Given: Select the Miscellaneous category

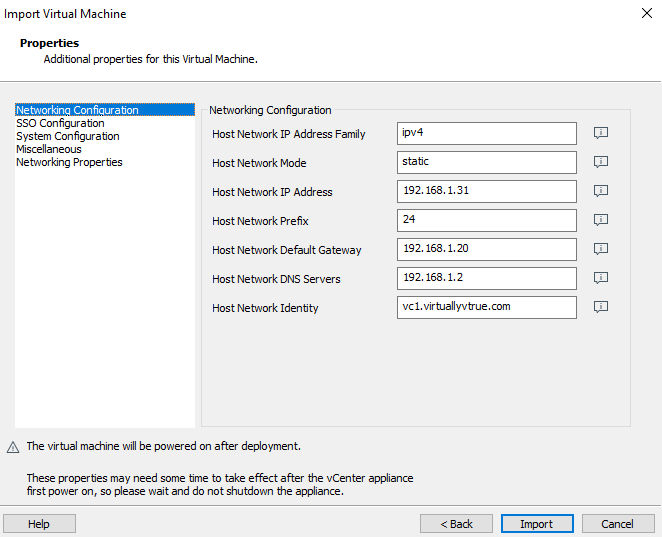Looking at the screenshot, I should tap(49, 149).
